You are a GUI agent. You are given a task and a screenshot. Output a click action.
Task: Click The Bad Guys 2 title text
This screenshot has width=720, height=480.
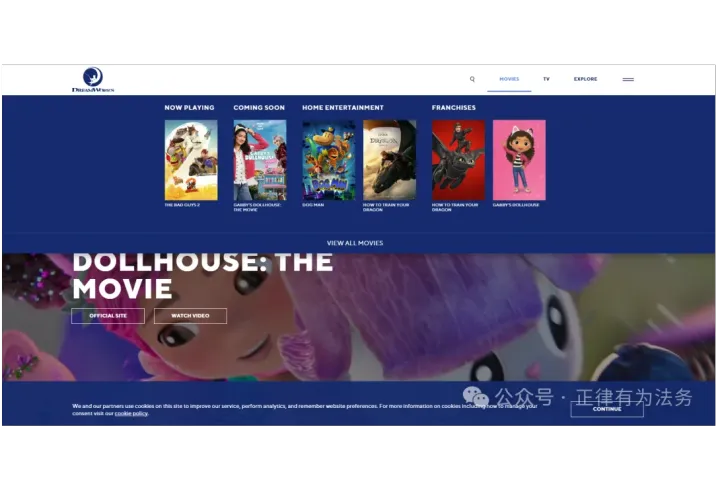click(182, 205)
